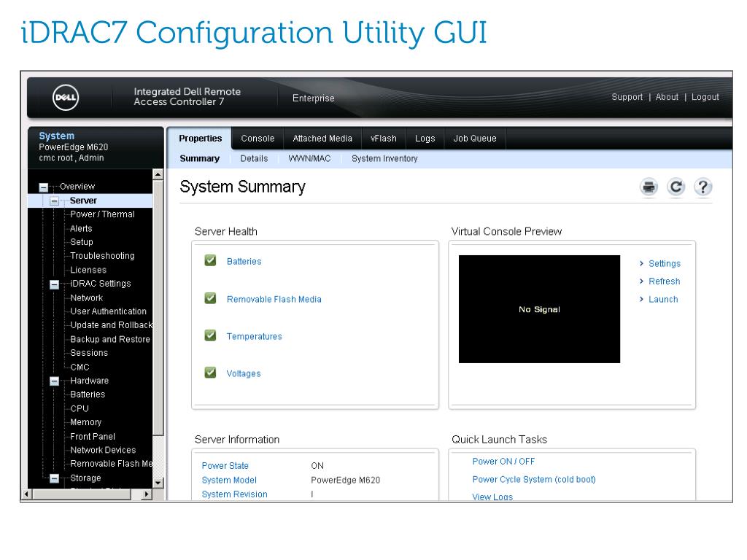Print the System Summary page
The width and height of the screenshot is (747, 560).
pos(649,187)
